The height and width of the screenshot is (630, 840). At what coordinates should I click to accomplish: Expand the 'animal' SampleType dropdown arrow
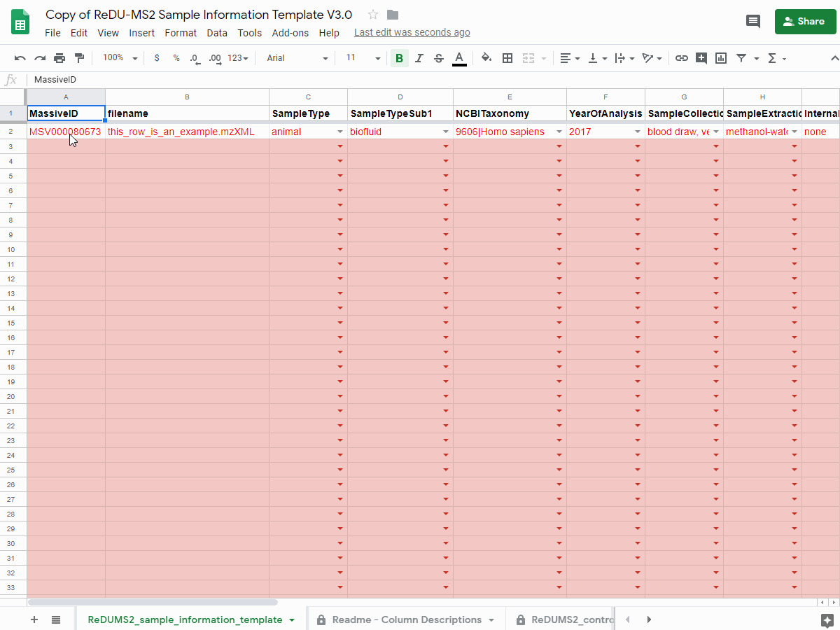[x=340, y=132]
